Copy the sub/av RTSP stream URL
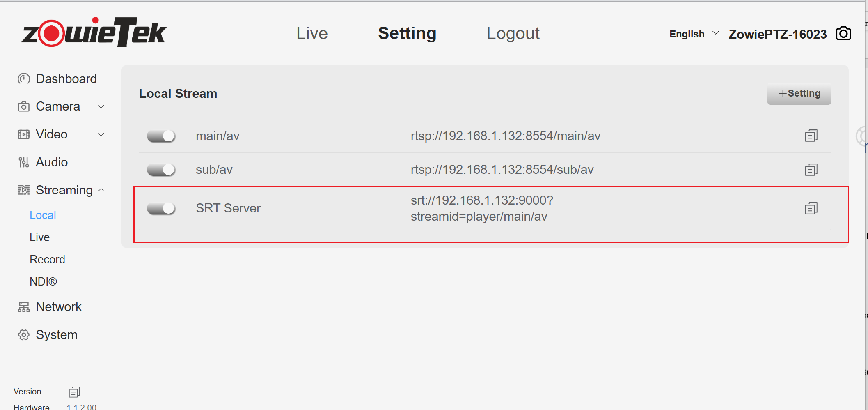Screen dimensions: 868x410 point(811,169)
